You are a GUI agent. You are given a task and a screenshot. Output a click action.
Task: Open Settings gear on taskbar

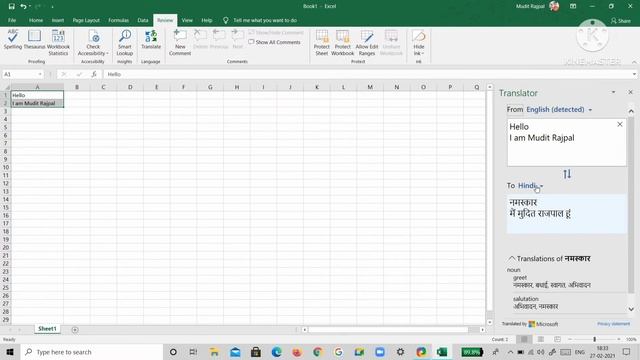tap(400, 352)
